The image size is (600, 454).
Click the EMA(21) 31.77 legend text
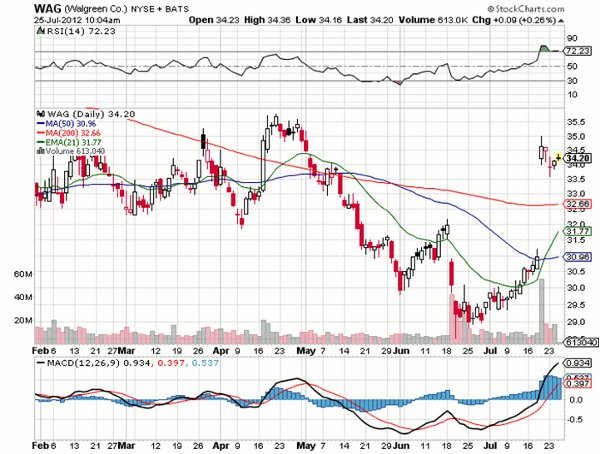coord(73,142)
